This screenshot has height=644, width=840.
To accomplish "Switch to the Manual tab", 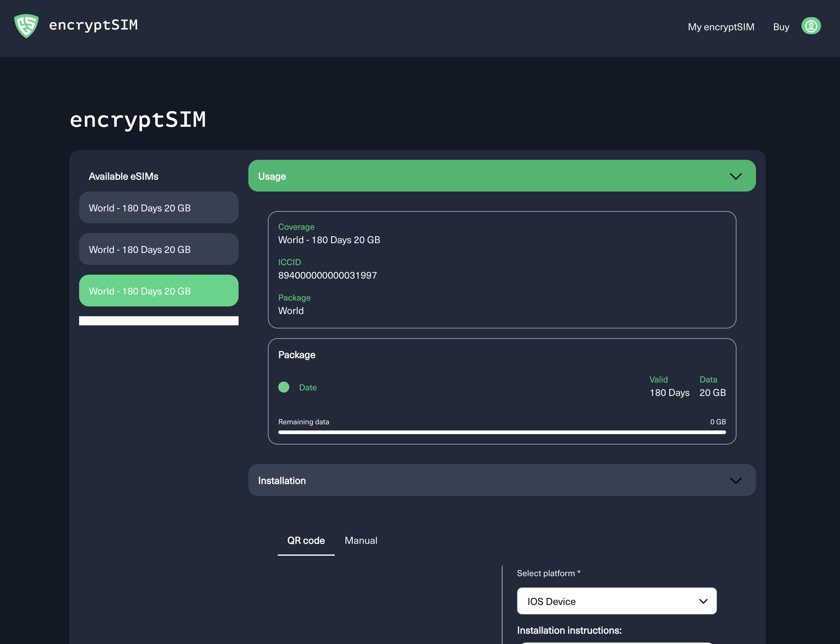I will pos(361,540).
